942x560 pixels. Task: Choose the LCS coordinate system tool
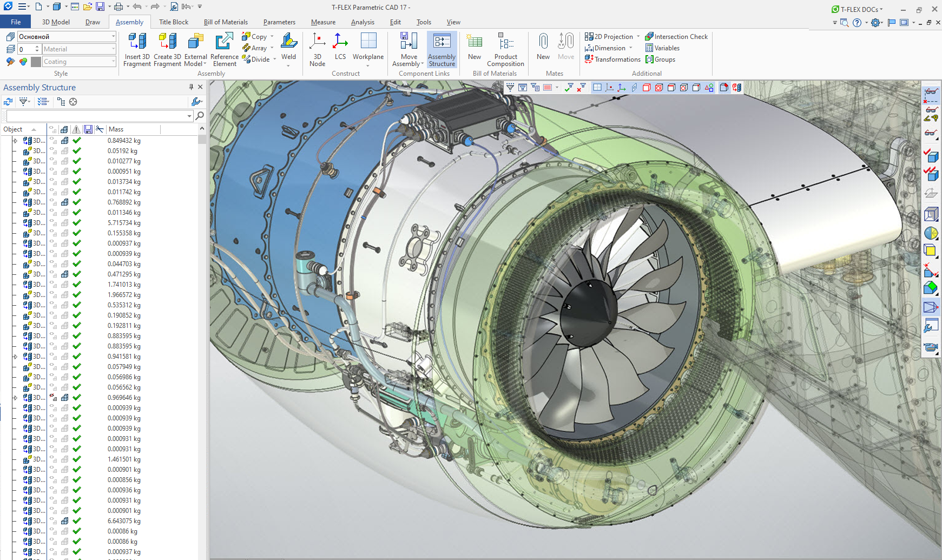coord(340,46)
